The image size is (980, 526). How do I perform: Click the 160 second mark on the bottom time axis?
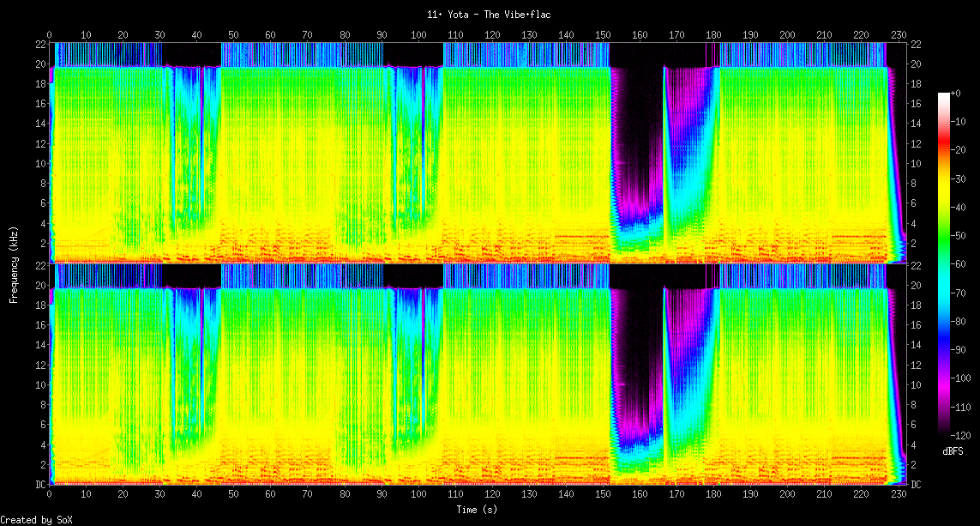640,495
